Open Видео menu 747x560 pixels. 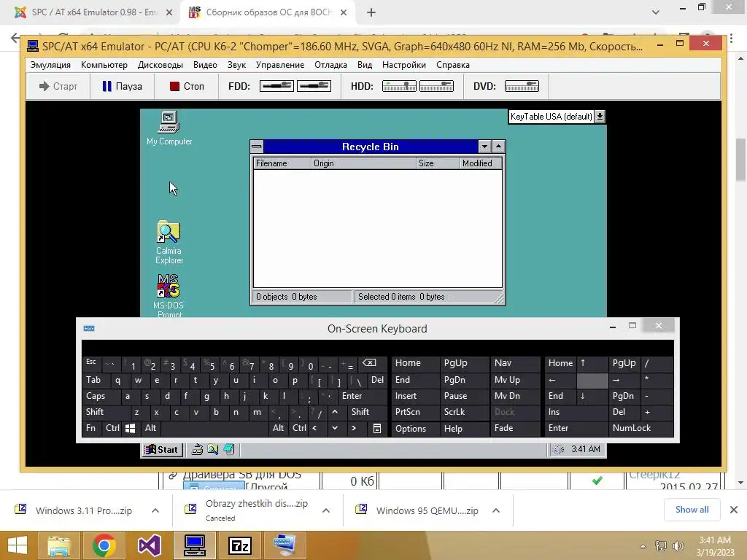205,65
